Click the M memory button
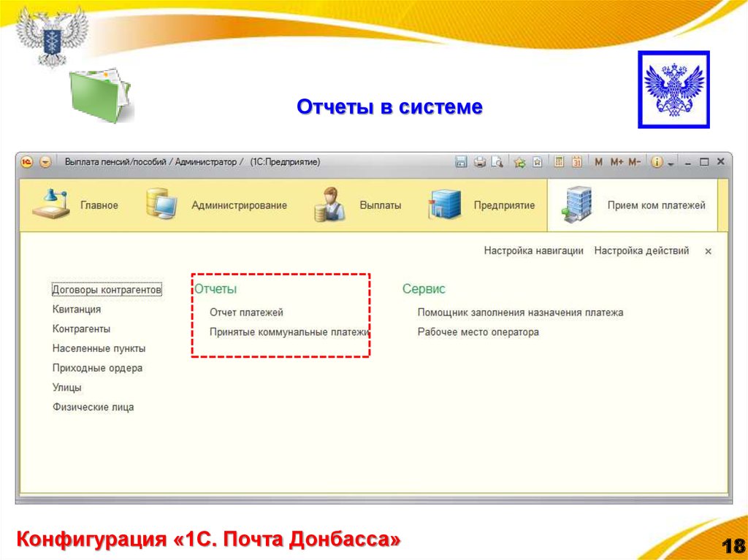This screenshot has width=748, height=560. pos(598,162)
